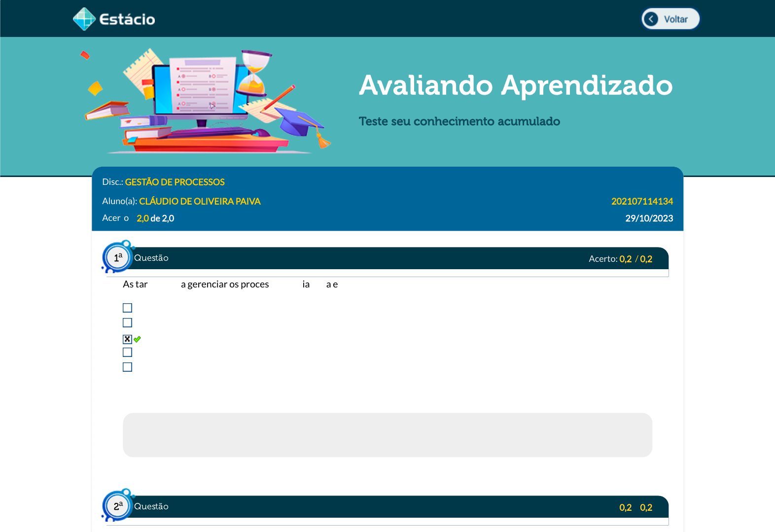Click the 1ª question number badge

point(118,257)
